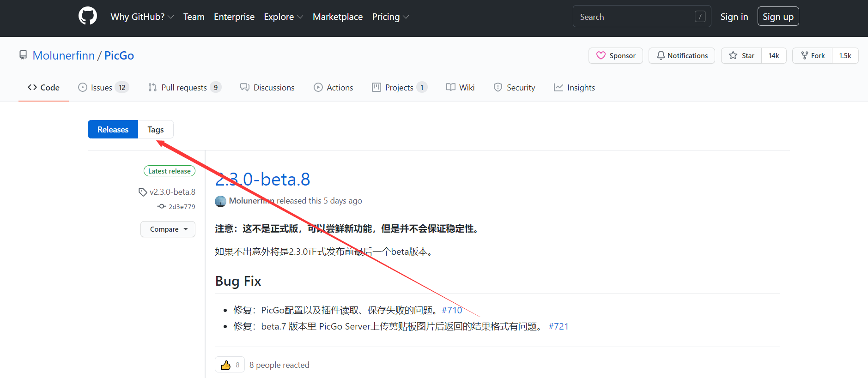This screenshot has height=378, width=868.
Task: Open the Pull requests tab
Action: 184,87
